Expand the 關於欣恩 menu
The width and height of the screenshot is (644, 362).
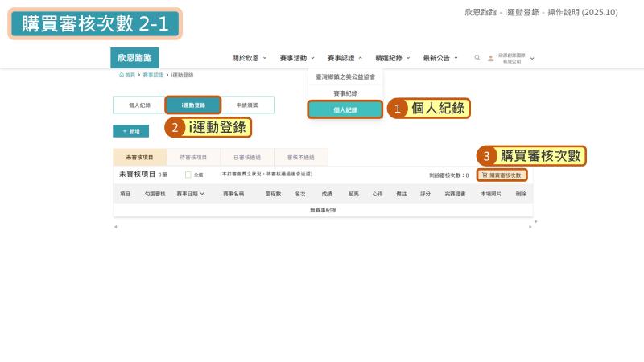249,58
